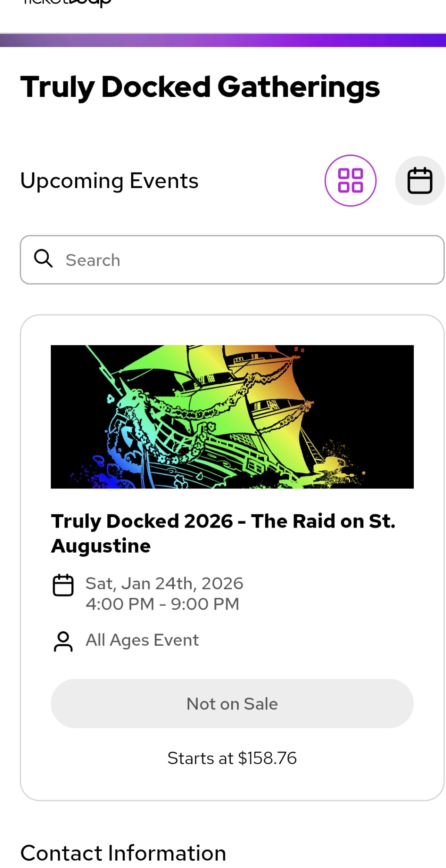Click the 4:00 PM - 9:00 PM time text

[x=162, y=604]
